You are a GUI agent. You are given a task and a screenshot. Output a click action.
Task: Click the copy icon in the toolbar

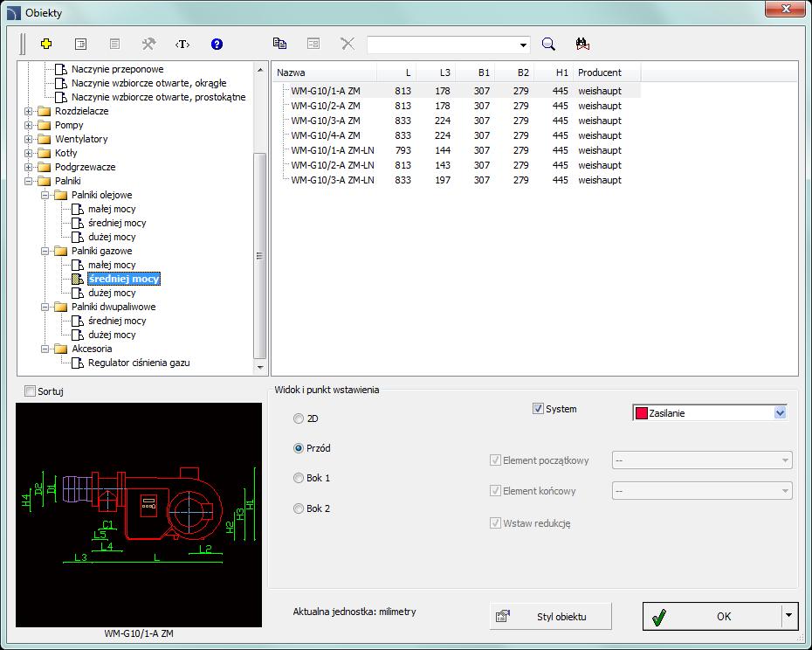[x=279, y=44]
